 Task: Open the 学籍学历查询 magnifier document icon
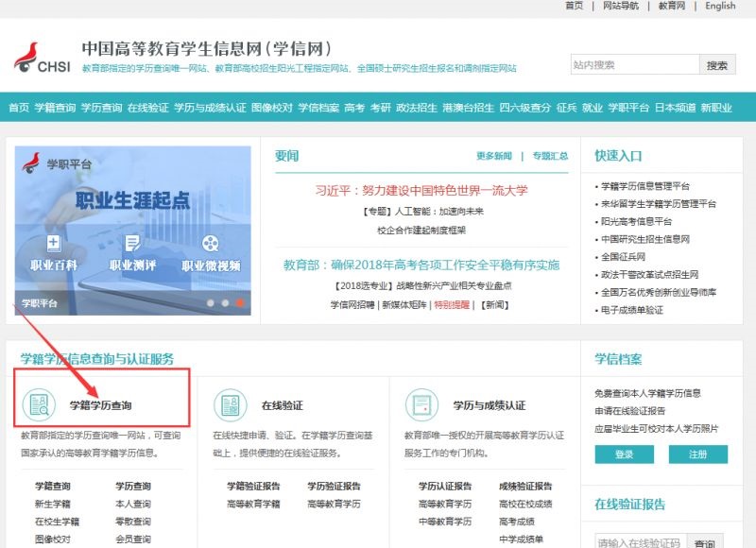pos(39,404)
